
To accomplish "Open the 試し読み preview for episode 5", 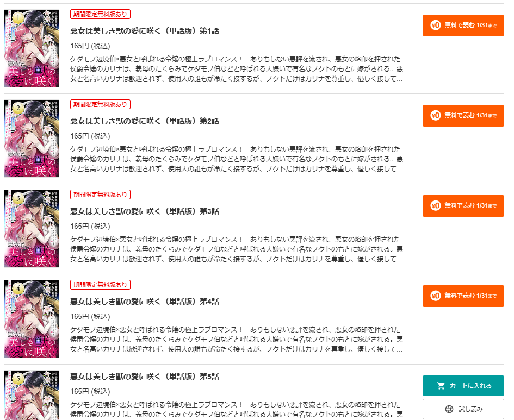I will 463,409.
